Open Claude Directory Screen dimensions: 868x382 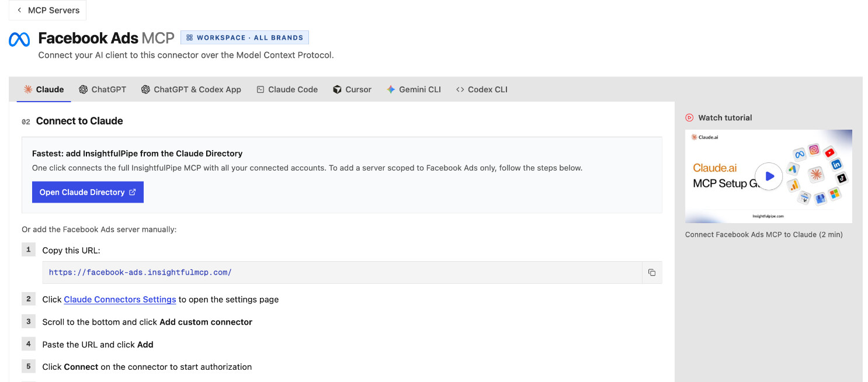(x=88, y=192)
